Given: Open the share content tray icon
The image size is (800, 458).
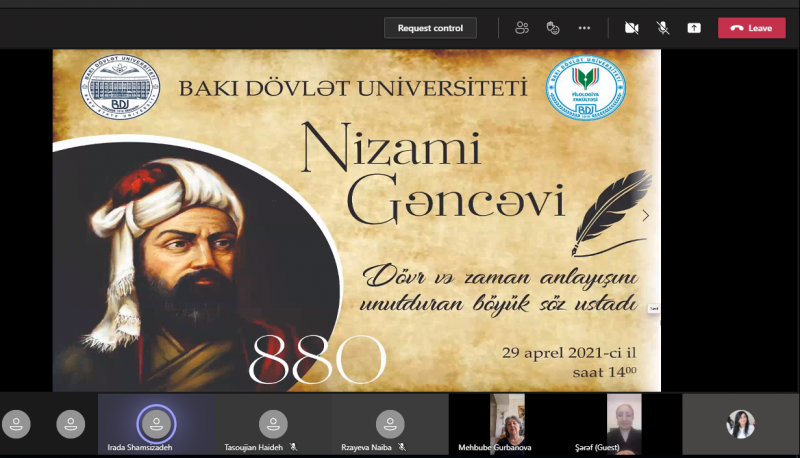Looking at the screenshot, I should pos(694,28).
